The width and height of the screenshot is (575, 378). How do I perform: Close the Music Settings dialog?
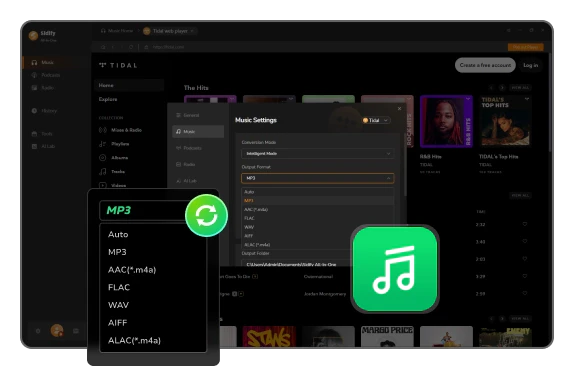[x=399, y=109]
